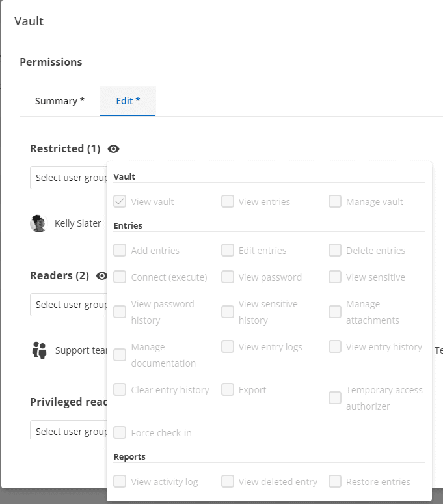Screen dimensions: 443x504
Task: Click the eye icon beside Readers
Action: point(101,276)
